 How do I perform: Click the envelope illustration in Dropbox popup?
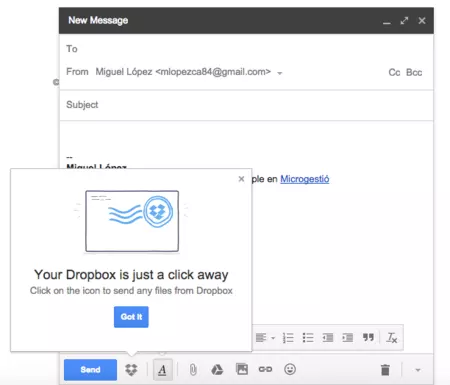point(132,221)
